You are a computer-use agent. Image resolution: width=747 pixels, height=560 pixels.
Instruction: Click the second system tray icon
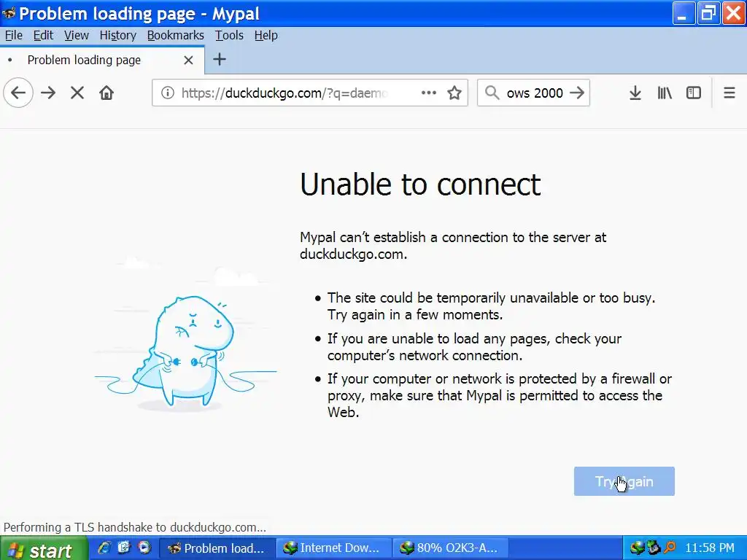[654, 548]
